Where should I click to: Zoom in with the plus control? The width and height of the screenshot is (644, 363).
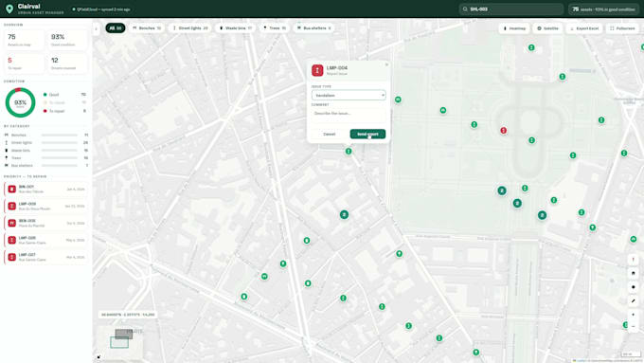click(x=633, y=315)
